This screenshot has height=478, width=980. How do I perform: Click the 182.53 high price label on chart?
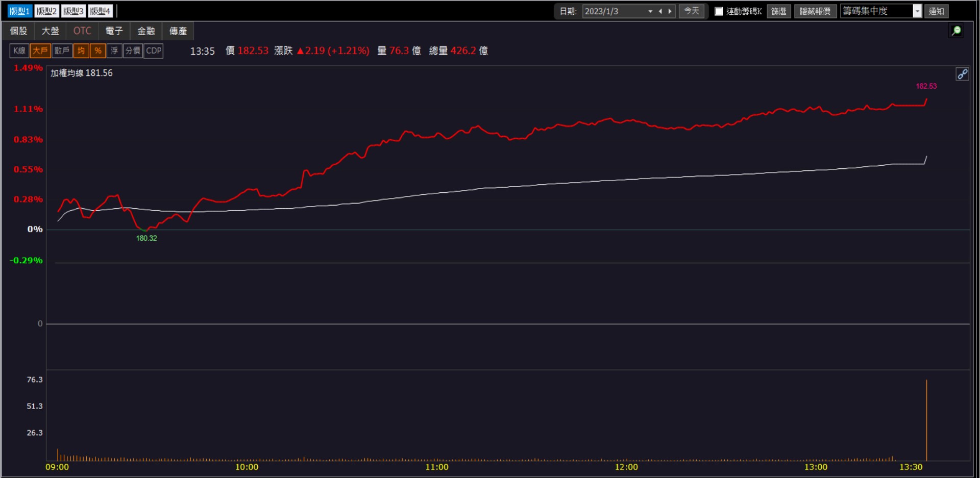(x=926, y=86)
